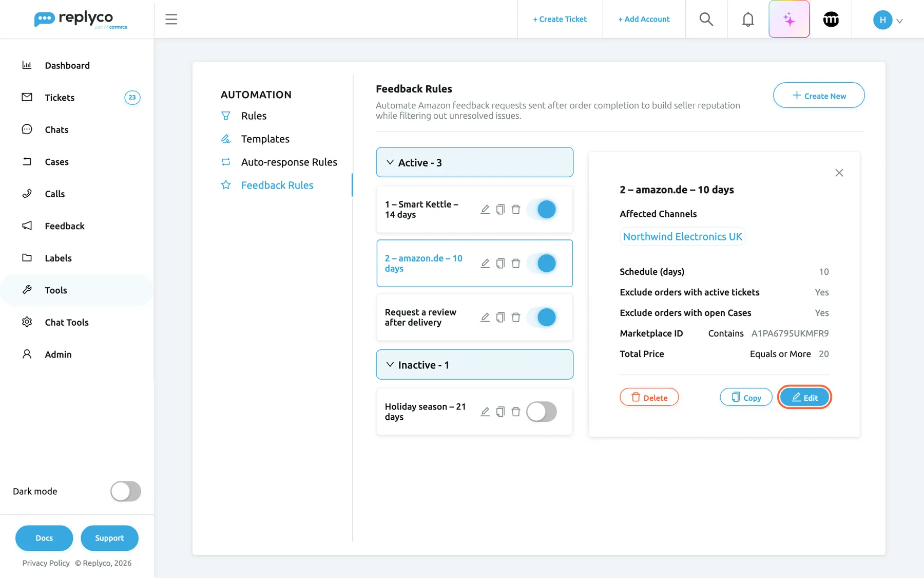This screenshot has height=578, width=924.
Task: Close the rule details panel
Action: [839, 173]
